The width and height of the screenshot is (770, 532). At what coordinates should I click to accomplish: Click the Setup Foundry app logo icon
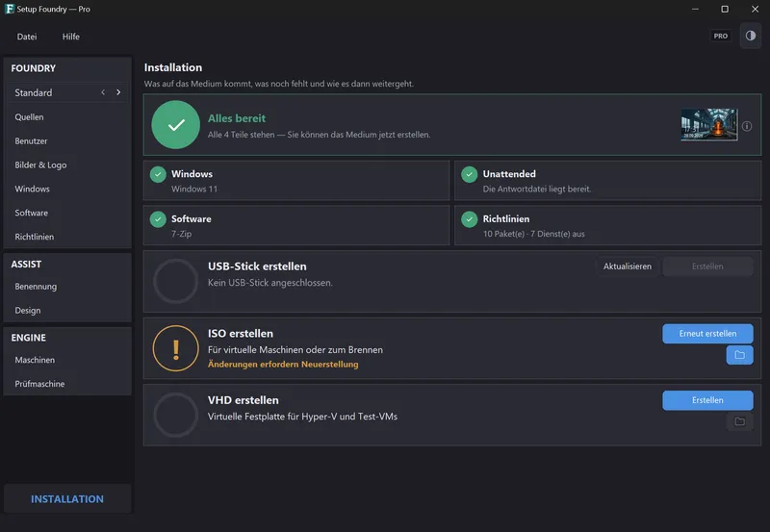[x=10, y=9]
